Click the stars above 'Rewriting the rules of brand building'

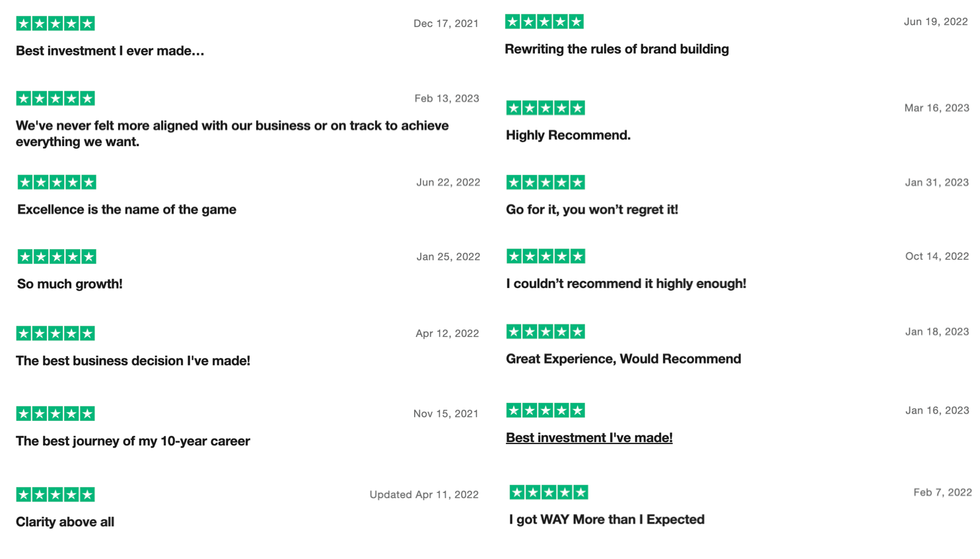click(x=545, y=22)
